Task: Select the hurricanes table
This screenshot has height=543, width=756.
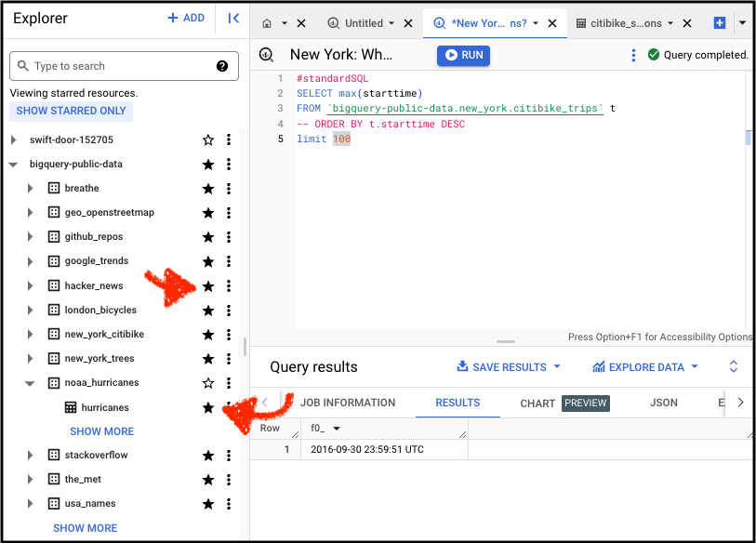Action: 105,407
